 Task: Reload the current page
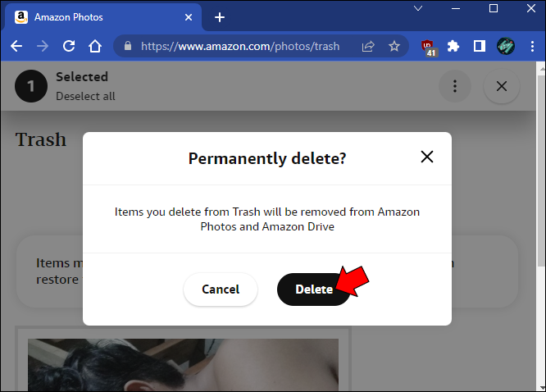pyautogui.click(x=70, y=47)
